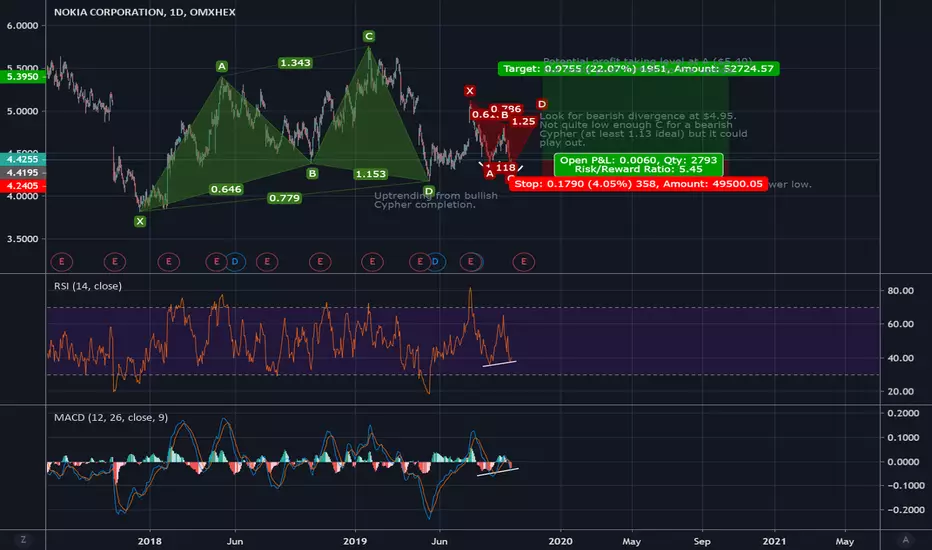Viewport: 932px width, 550px height.
Task: Select the green C pattern point label
Action: 369,36
